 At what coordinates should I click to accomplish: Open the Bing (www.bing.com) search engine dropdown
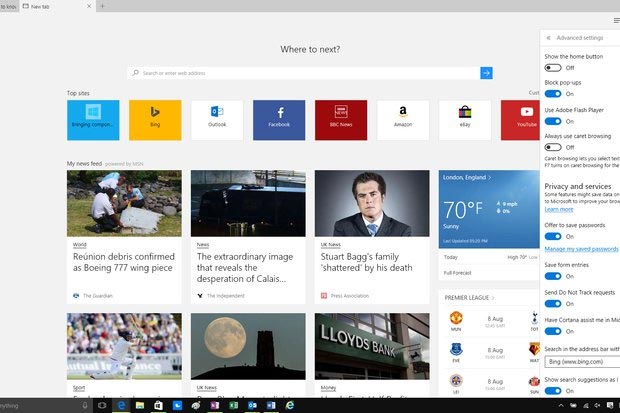pyautogui.click(x=582, y=362)
